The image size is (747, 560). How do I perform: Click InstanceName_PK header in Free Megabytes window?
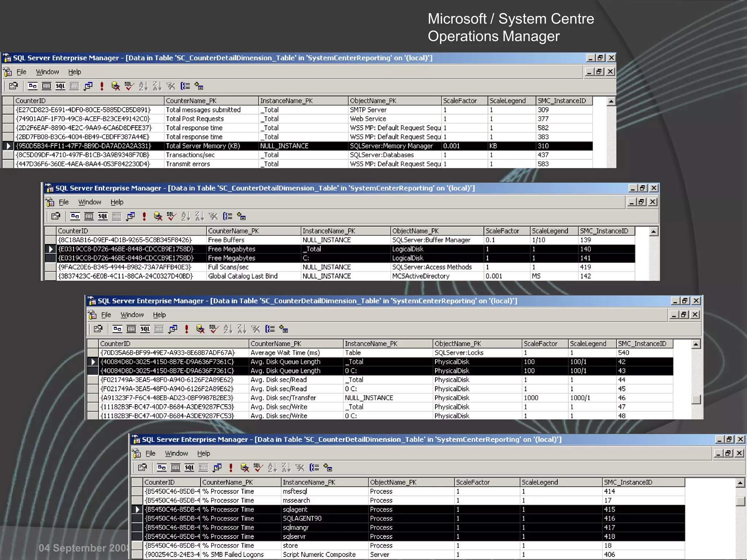coord(346,231)
